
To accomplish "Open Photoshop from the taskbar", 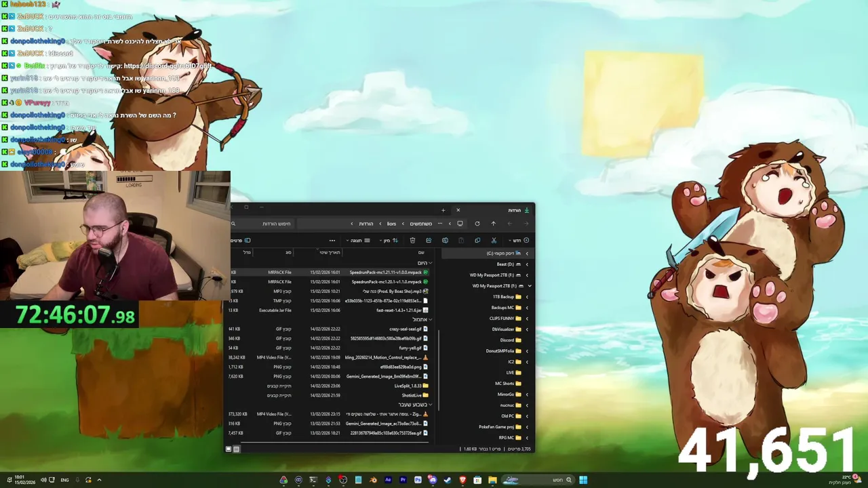I will point(418,480).
